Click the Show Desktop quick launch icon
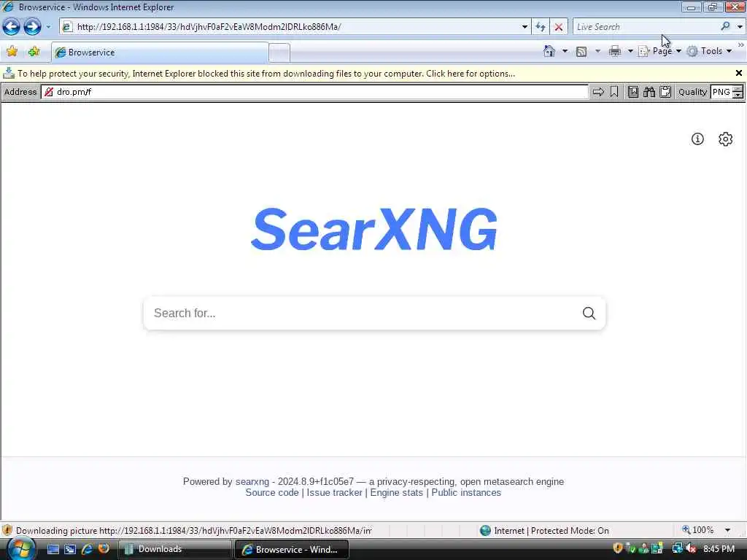Viewport: 747px width, 560px height. pyautogui.click(x=53, y=549)
